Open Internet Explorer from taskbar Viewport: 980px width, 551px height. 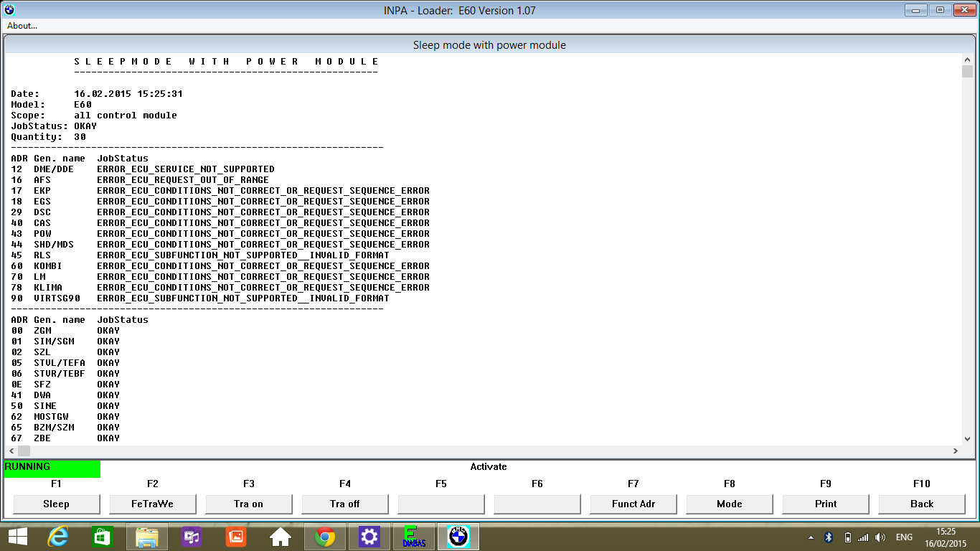click(58, 537)
